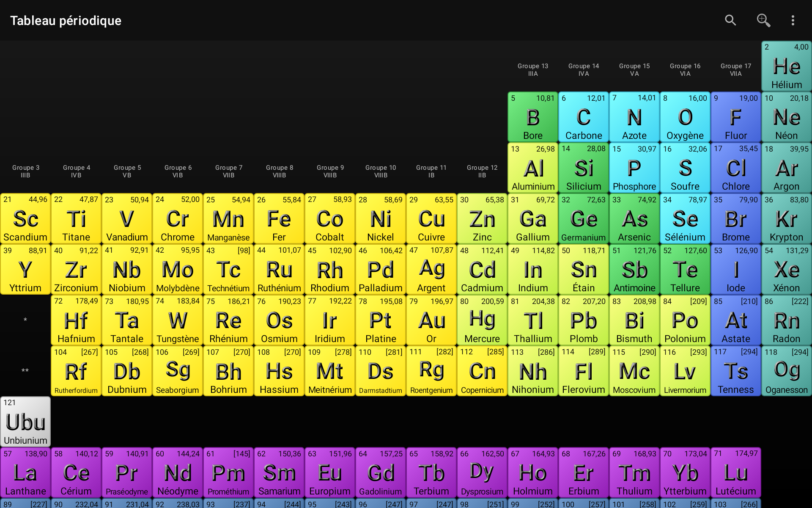Open the Carbone element tile
This screenshot has height=508, width=812.
pos(584,117)
